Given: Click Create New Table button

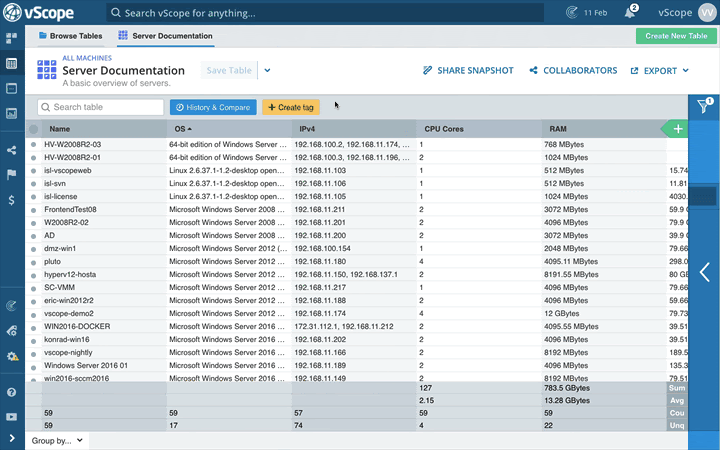Looking at the screenshot, I should coord(676,36).
